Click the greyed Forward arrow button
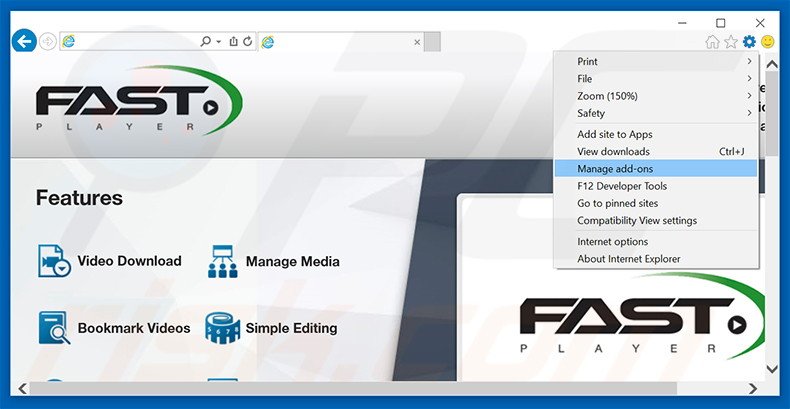The image size is (790, 409). click(x=48, y=42)
